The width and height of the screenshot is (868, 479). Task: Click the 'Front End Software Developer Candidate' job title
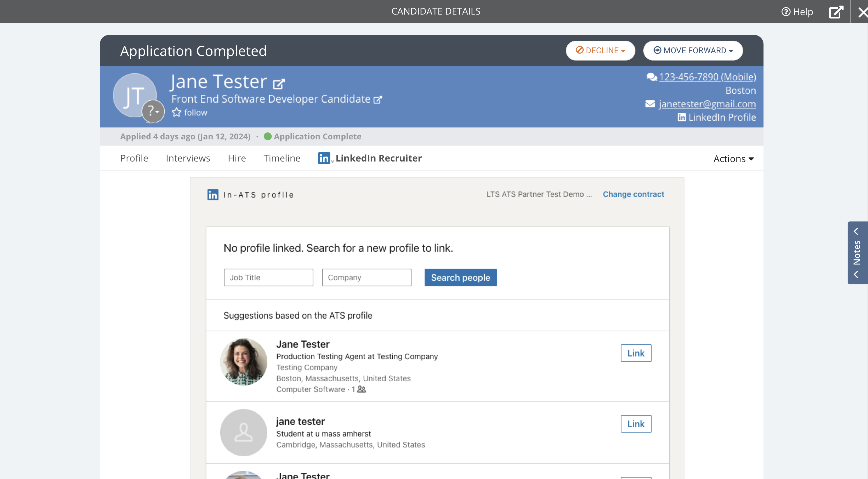(x=271, y=99)
